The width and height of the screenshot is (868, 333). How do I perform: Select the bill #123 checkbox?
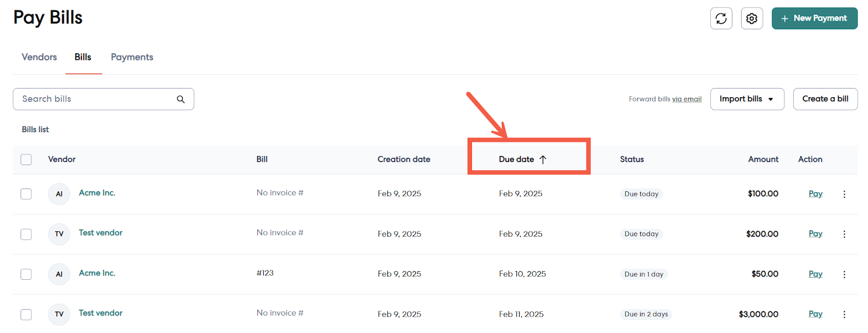pyautogui.click(x=26, y=274)
